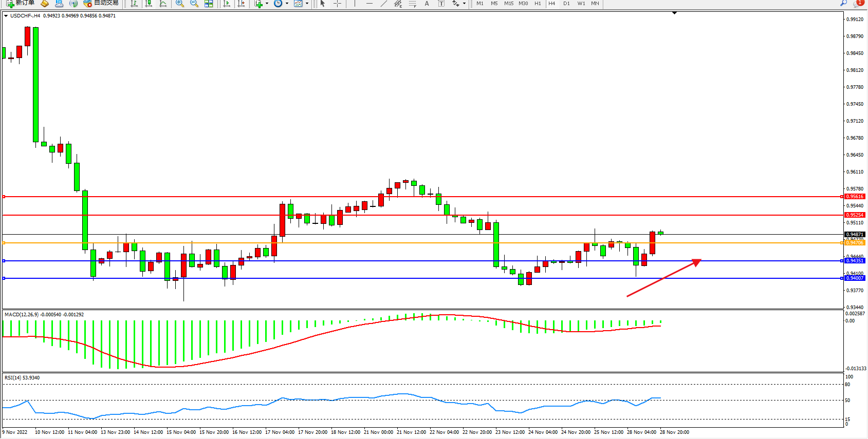Viewport: 868px width, 439px height.
Task: Switch to candlestick chart mode
Action: point(149,4)
